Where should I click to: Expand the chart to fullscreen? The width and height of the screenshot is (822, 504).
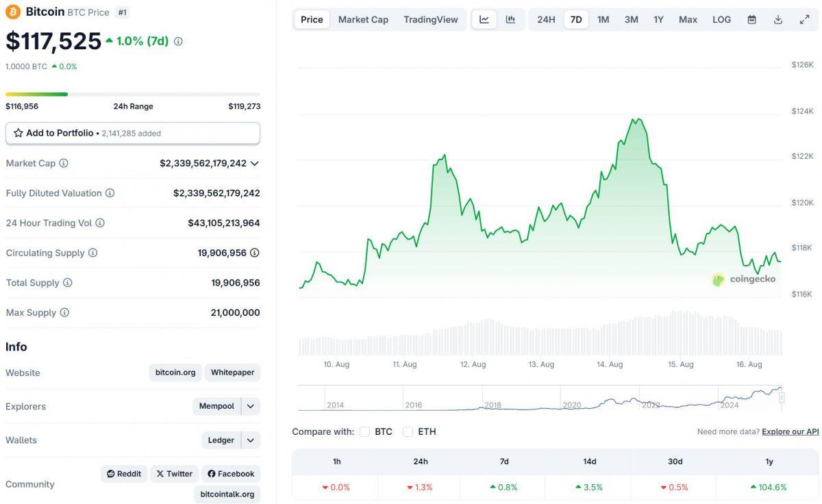point(804,19)
